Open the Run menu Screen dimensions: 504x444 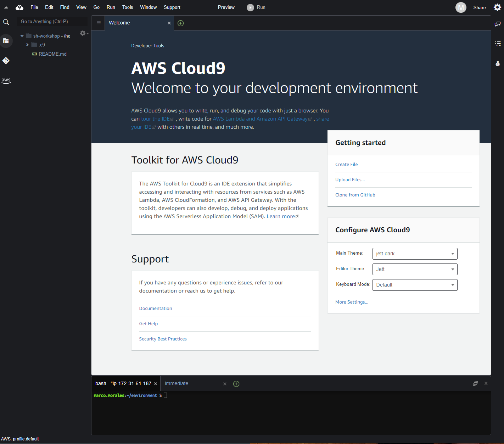coord(111,7)
